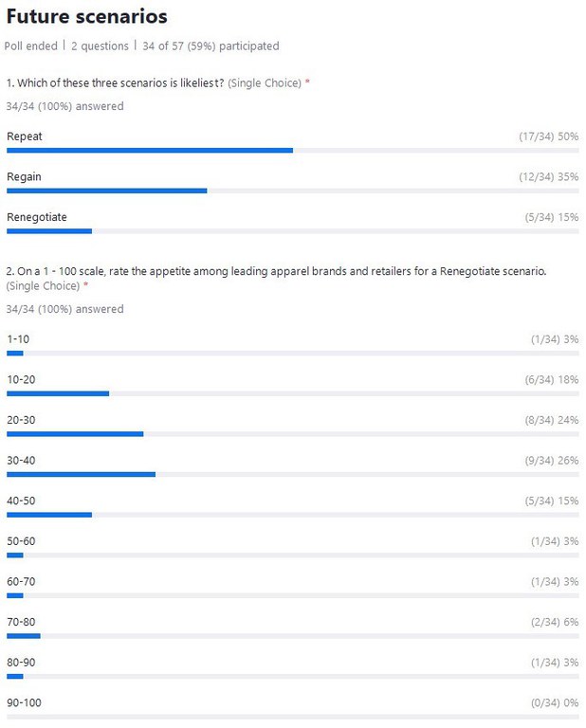Click question 2 about Renegotiate appetite

pos(276,271)
